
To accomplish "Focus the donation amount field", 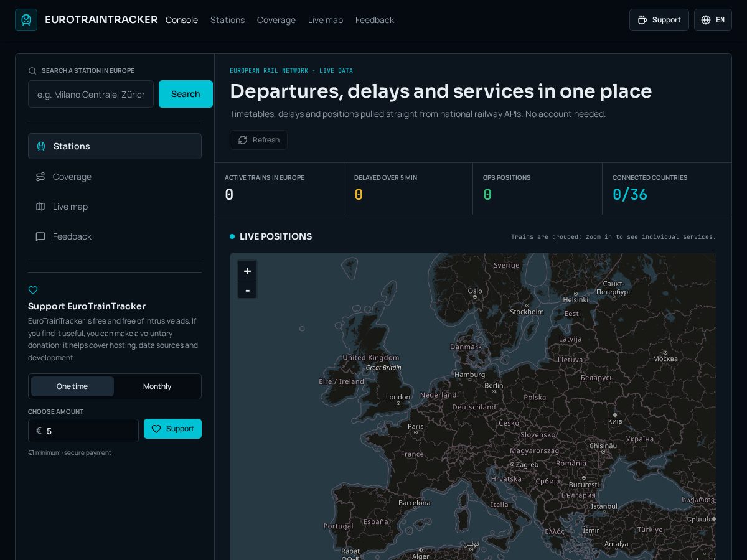I will 83,431.
